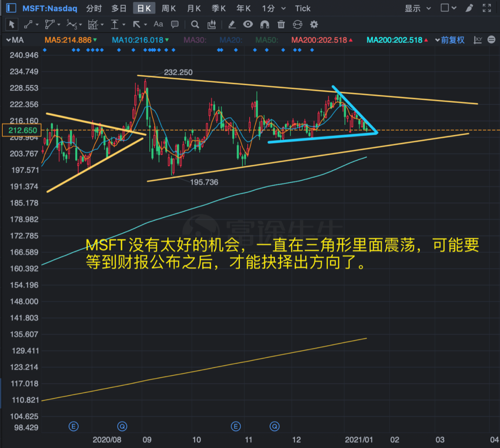Open the Fibonacci grid tool
Screen dimensions: 500x448
coord(93,25)
